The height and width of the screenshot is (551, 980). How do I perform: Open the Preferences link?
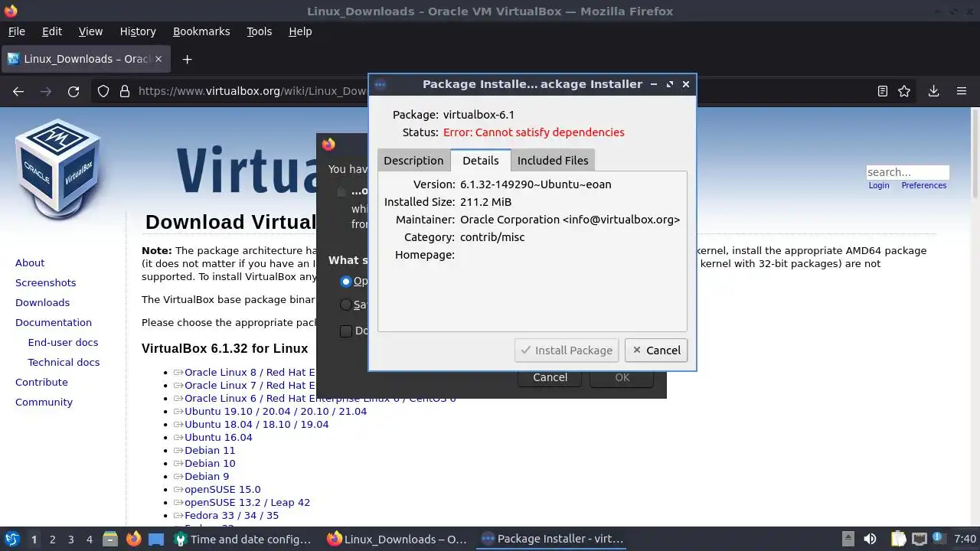pyautogui.click(x=923, y=185)
